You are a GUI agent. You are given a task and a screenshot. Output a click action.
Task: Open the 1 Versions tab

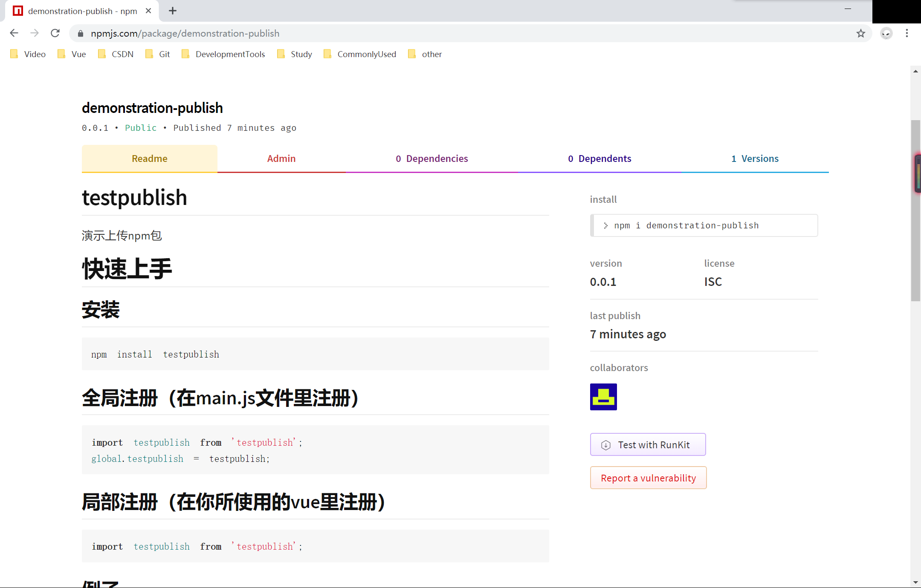pyautogui.click(x=755, y=159)
